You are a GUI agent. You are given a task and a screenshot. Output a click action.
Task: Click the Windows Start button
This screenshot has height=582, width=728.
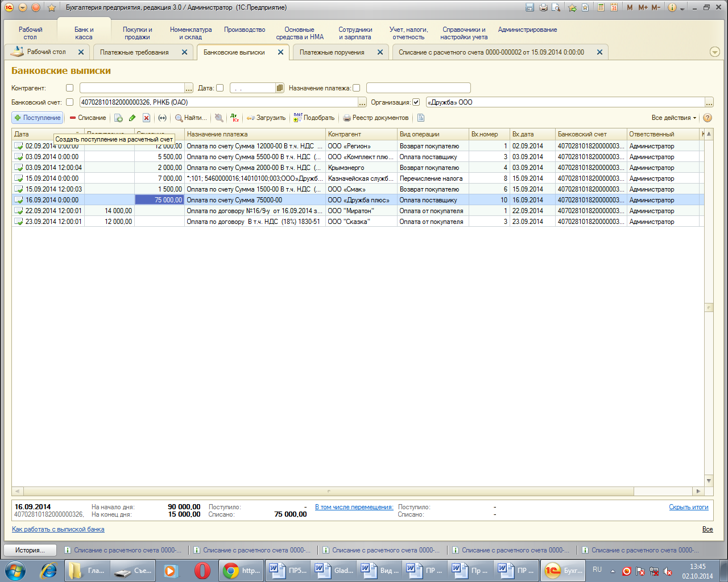click(x=15, y=571)
